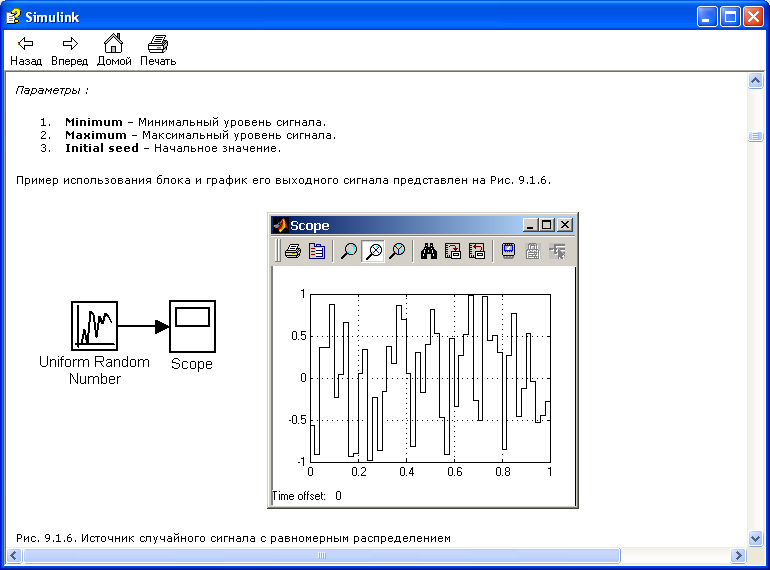770x570 pixels.
Task: Click the vertical scrollbar thumb
Action: tap(755, 136)
